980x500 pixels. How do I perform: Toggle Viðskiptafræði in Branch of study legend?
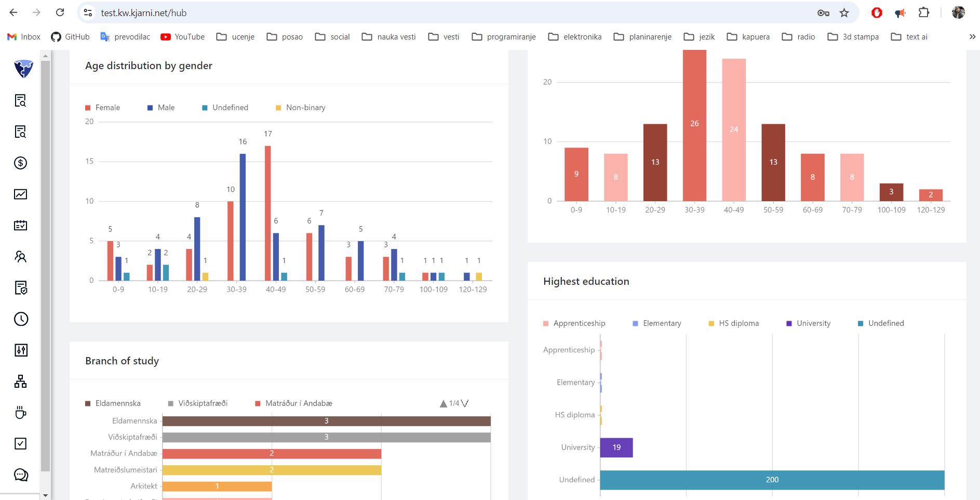pos(198,403)
